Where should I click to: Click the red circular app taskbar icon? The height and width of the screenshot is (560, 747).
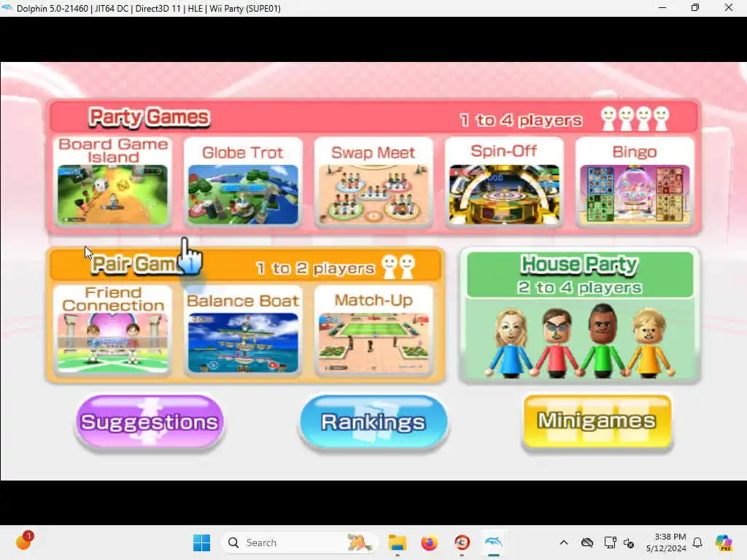tap(462, 542)
